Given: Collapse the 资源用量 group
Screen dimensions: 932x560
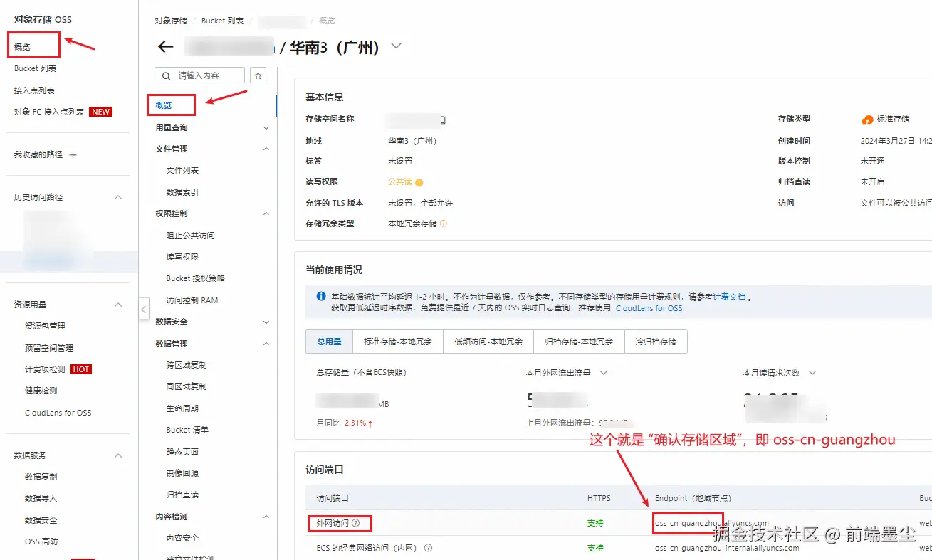Looking at the screenshot, I should click(x=118, y=305).
